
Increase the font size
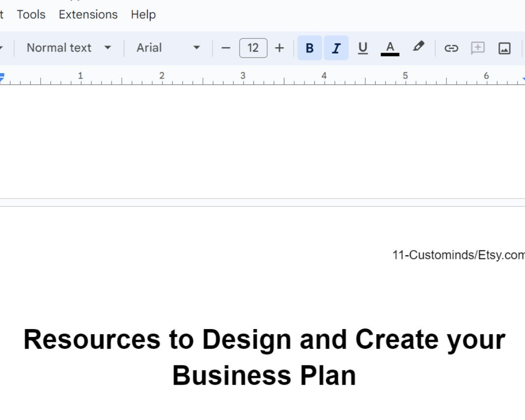(x=279, y=48)
